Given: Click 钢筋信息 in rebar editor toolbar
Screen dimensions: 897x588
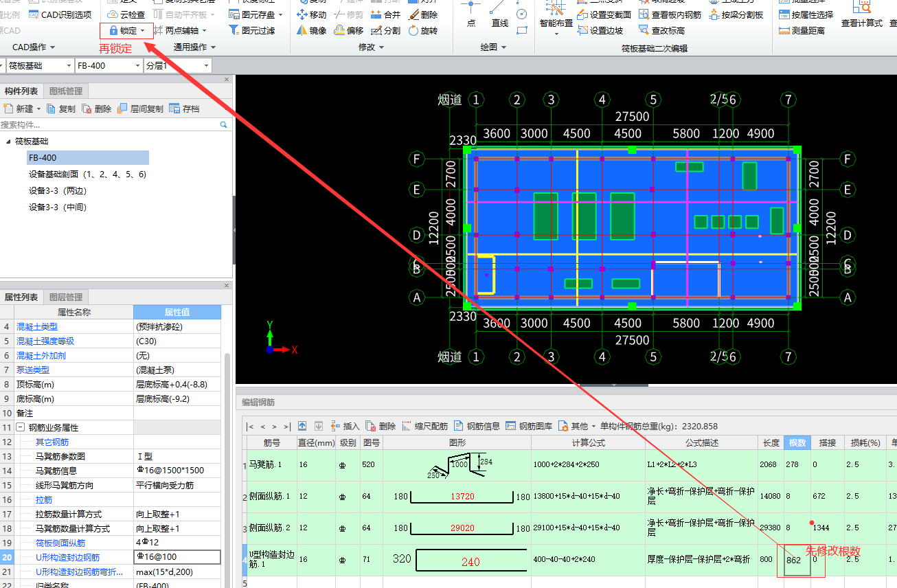Looking at the screenshot, I should coord(477,426).
